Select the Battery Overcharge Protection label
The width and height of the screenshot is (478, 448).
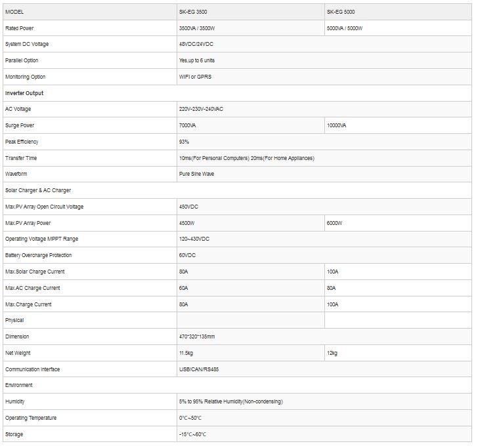(x=38, y=255)
